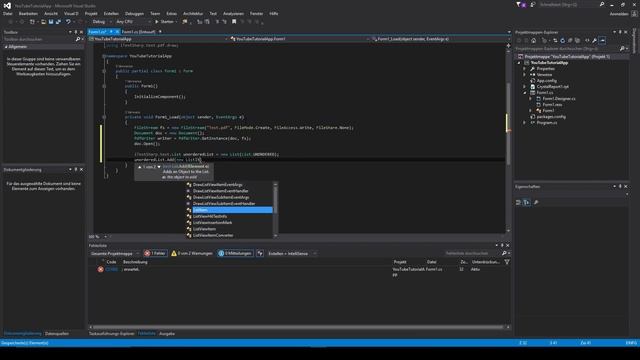Close the Form1.cs editor tab
Screen dimensions: 640x360
click(117, 31)
